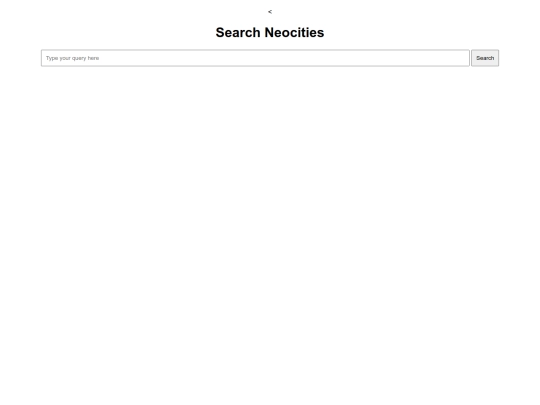The width and height of the screenshot is (540, 405).
Task: Submit the query with the Search button
Action: (x=485, y=58)
